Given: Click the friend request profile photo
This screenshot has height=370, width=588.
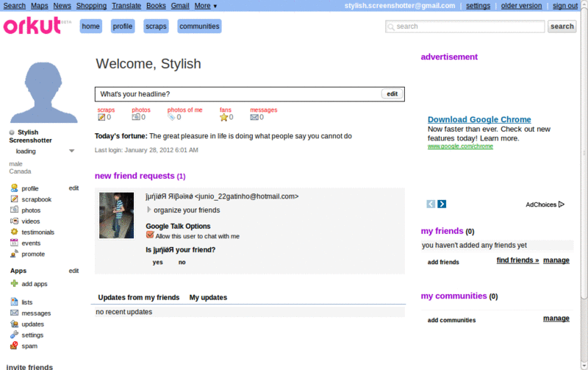Looking at the screenshot, I should 116,216.
